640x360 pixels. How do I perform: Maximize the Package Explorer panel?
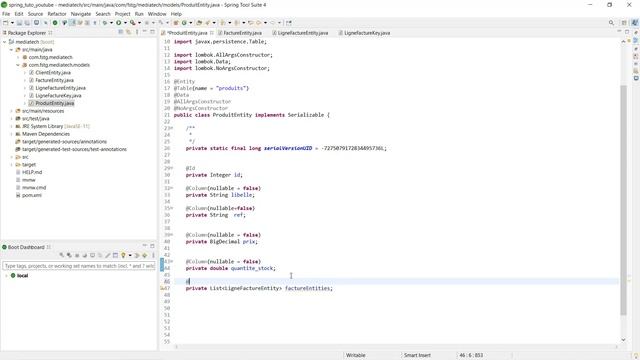[x=152, y=32]
